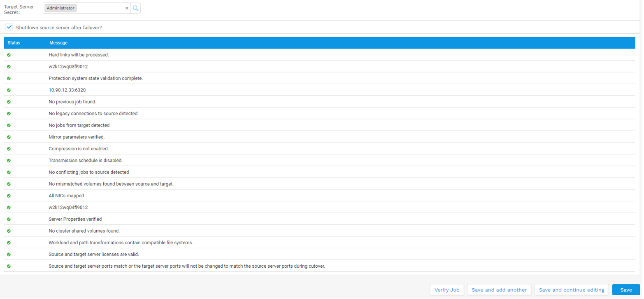The height and width of the screenshot is (299, 644).
Task: Click status icon for All NICs mapped
Action: (9, 196)
